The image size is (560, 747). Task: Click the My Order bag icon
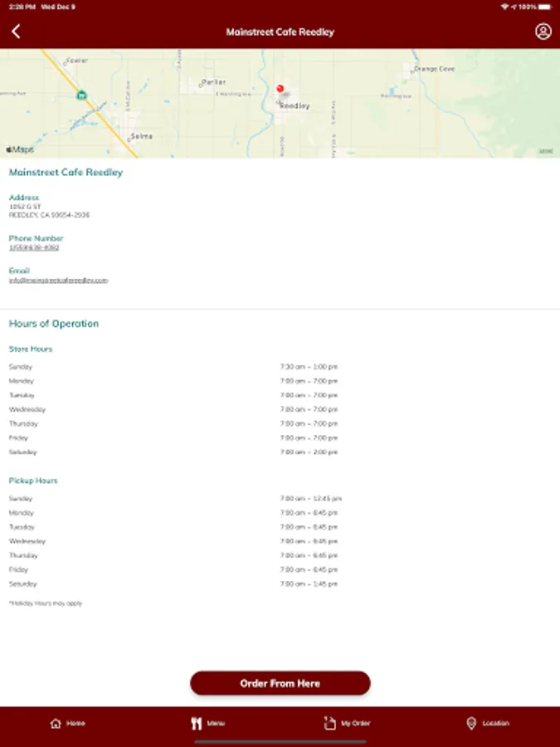click(329, 723)
